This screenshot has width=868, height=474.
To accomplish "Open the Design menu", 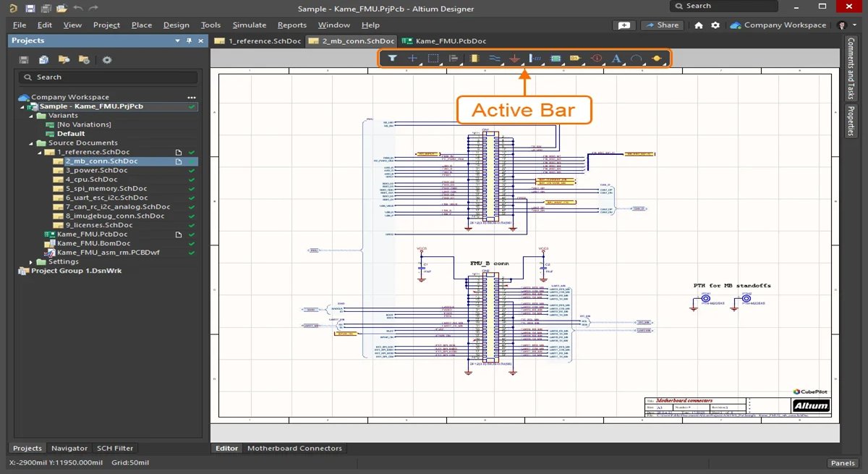I will tap(176, 25).
